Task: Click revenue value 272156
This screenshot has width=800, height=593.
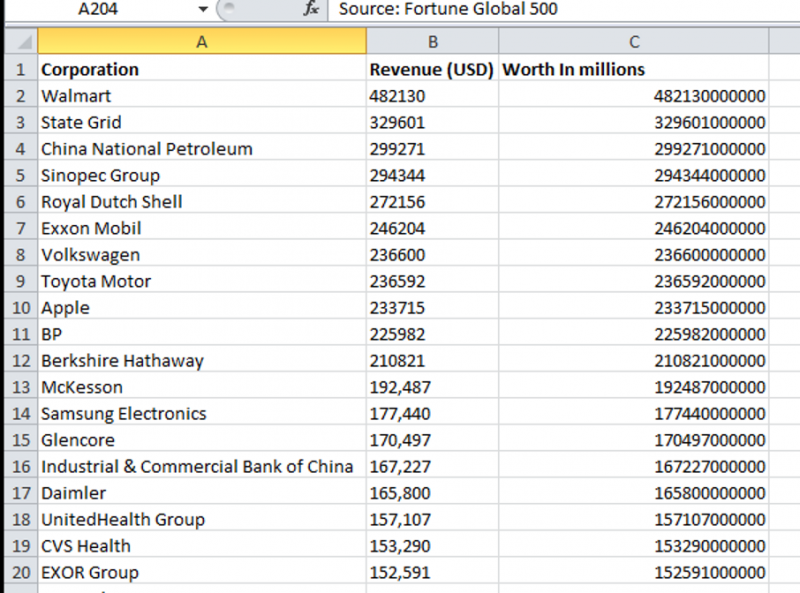Action: [x=433, y=202]
